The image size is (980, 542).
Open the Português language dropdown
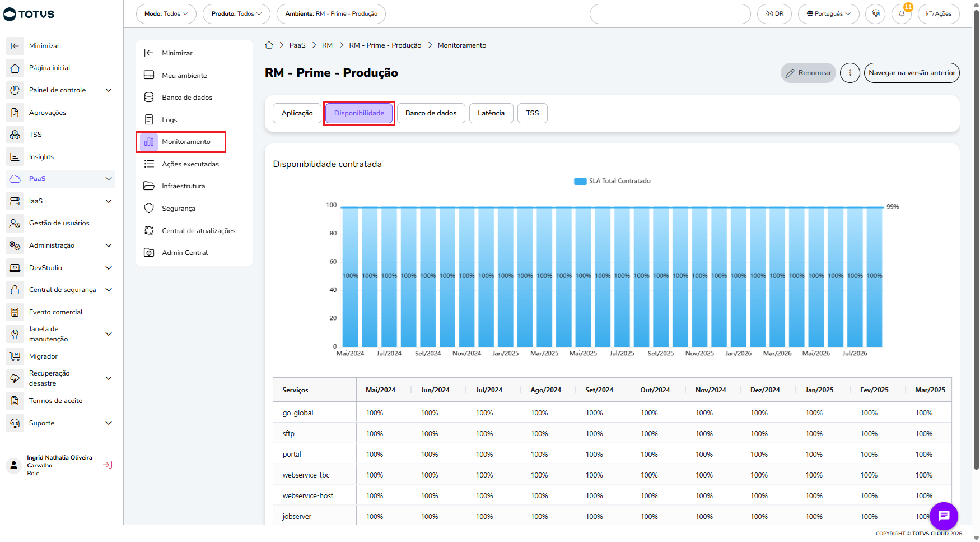(x=829, y=14)
